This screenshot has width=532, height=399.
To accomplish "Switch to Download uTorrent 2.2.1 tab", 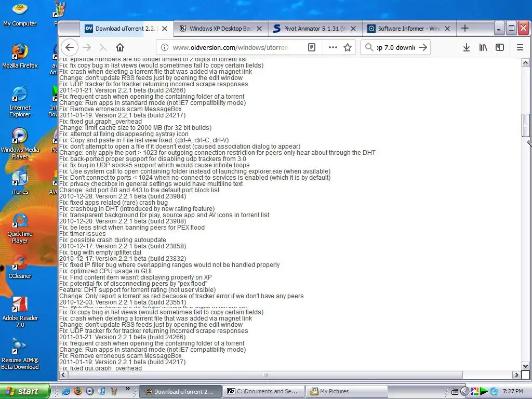I will tap(126, 29).
